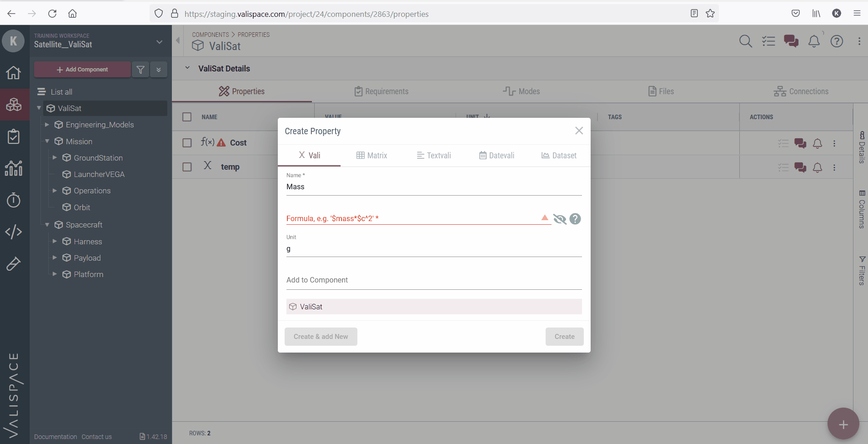
Task: Open the requirements clipboard-check module
Action: point(14,136)
